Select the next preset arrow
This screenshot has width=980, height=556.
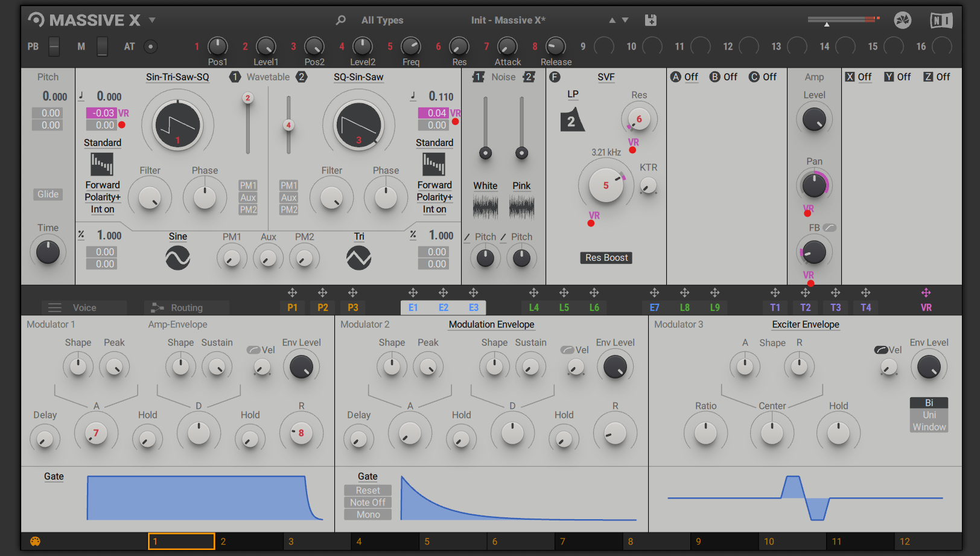pyautogui.click(x=625, y=20)
